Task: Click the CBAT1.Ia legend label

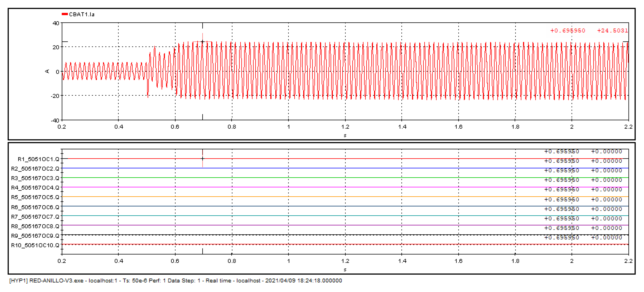Action: (x=82, y=15)
